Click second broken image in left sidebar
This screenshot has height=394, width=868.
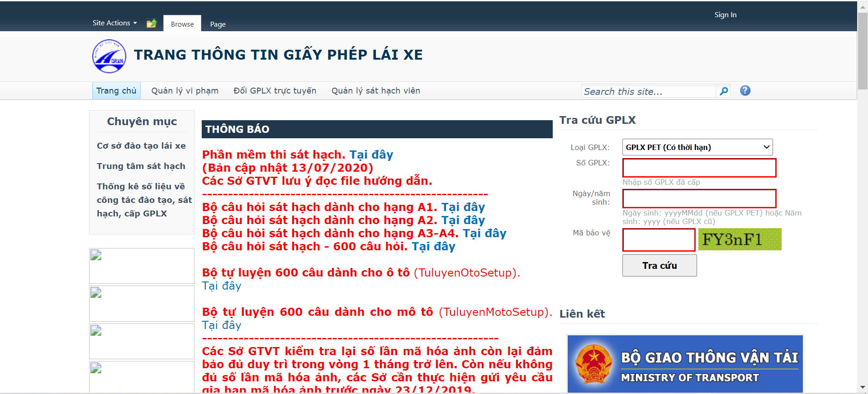click(x=142, y=304)
